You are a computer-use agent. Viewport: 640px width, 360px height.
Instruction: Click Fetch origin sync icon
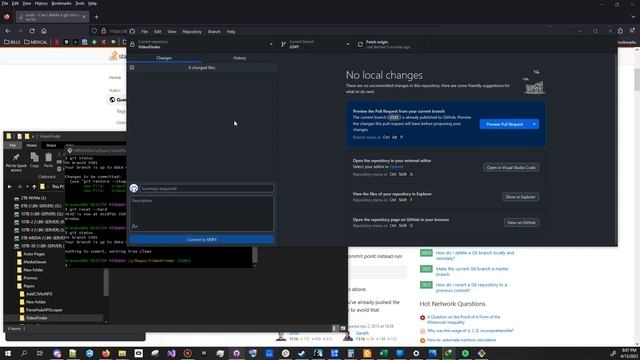(x=360, y=44)
